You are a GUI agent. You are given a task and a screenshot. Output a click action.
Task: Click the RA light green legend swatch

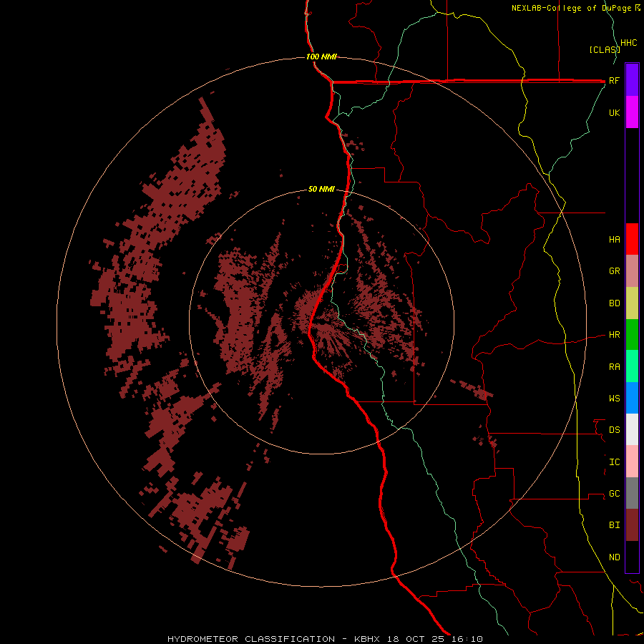coord(632,366)
